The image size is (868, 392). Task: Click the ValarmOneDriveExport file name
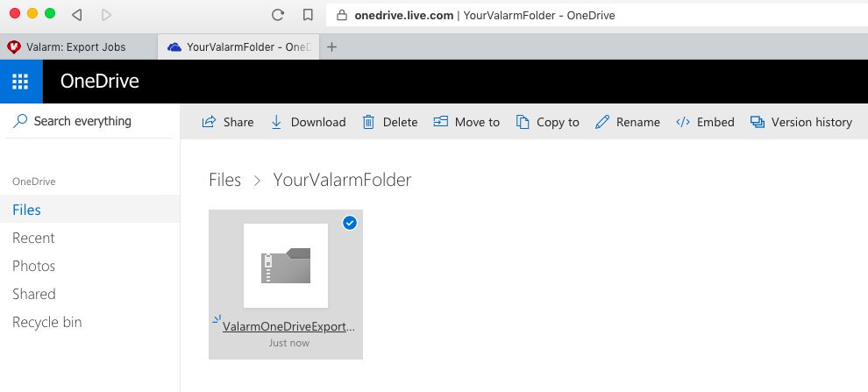[x=288, y=326]
